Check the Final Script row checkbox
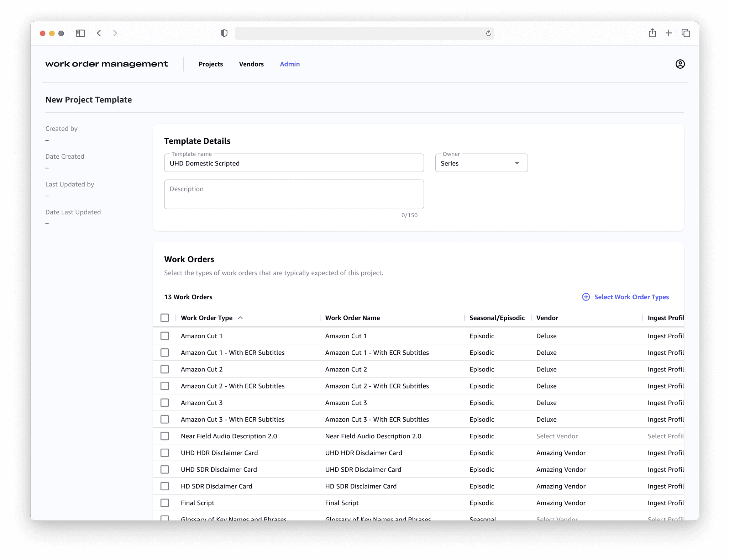Image resolution: width=729 pixels, height=560 pixels. click(x=164, y=503)
